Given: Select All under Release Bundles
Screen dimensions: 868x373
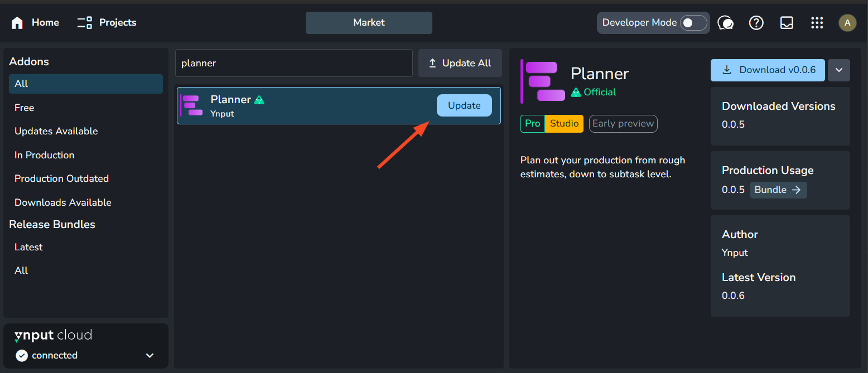Looking at the screenshot, I should (86, 270).
